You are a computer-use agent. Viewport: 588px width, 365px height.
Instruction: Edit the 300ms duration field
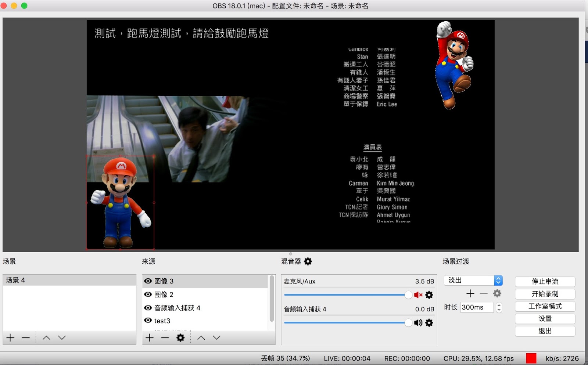pyautogui.click(x=477, y=307)
